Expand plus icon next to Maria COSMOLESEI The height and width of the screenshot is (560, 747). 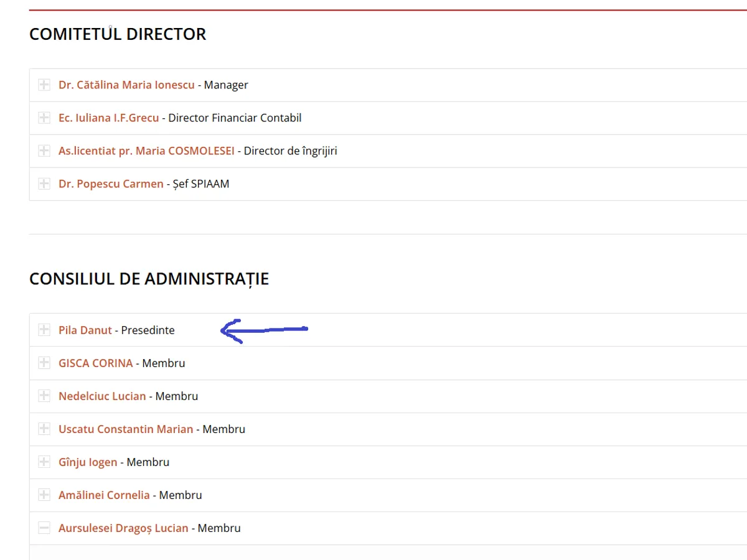[x=44, y=151]
